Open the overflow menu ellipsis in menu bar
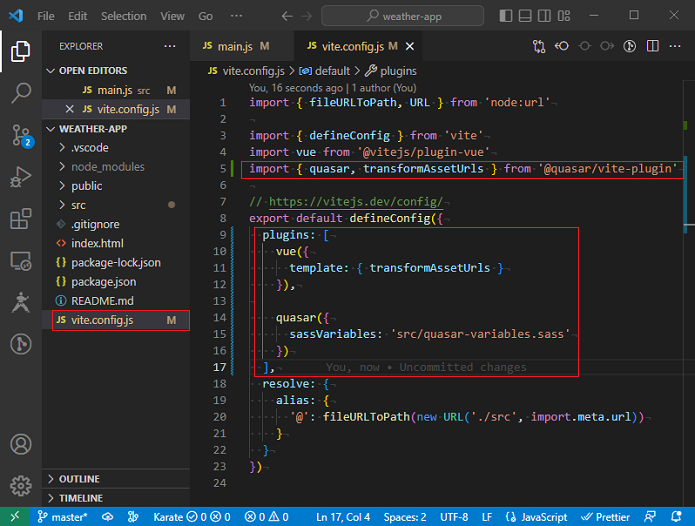 [x=237, y=16]
